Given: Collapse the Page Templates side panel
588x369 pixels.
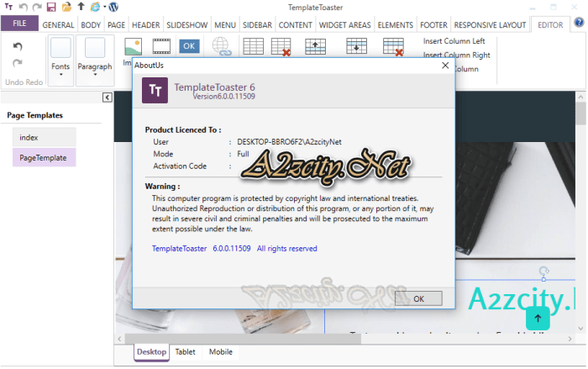Looking at the screenshot, I should click(x=108, y=98).
